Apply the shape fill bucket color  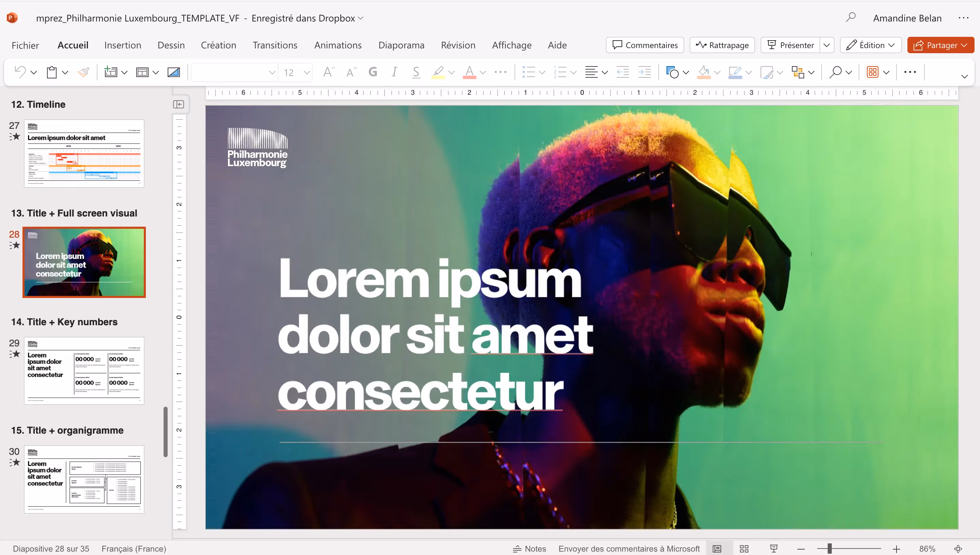tap(704, 72)
